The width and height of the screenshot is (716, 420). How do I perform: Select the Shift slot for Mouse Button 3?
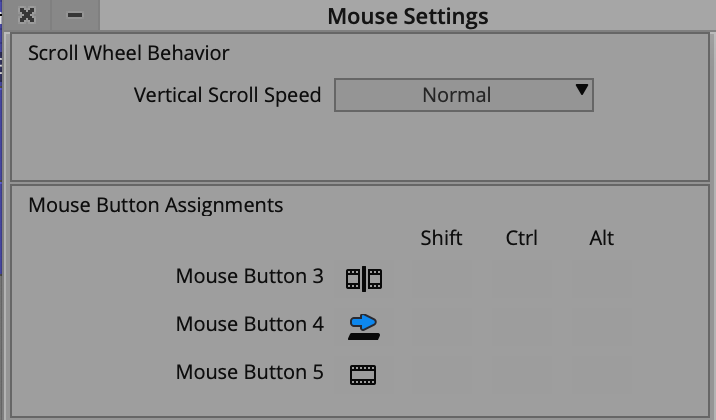tap(442, 278)
